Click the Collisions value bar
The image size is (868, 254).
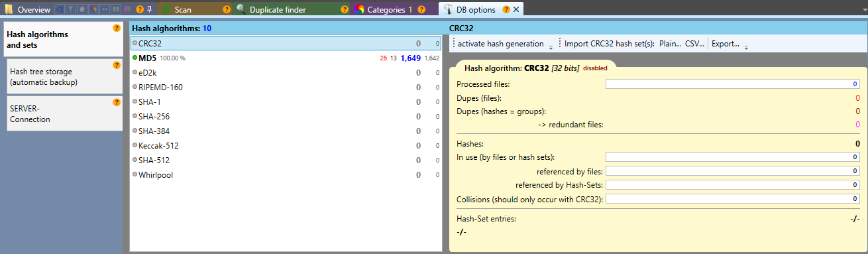pos(733,199)
